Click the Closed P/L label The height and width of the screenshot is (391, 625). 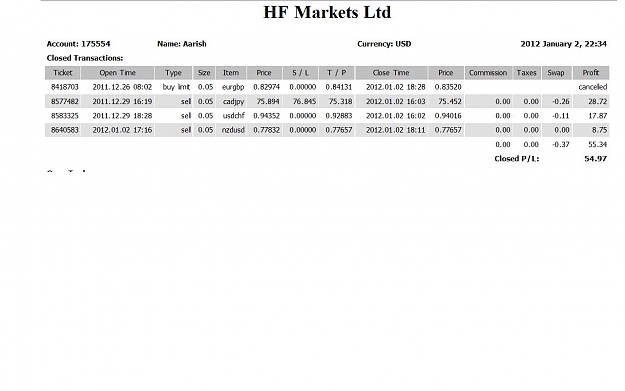tap(517, 159)
